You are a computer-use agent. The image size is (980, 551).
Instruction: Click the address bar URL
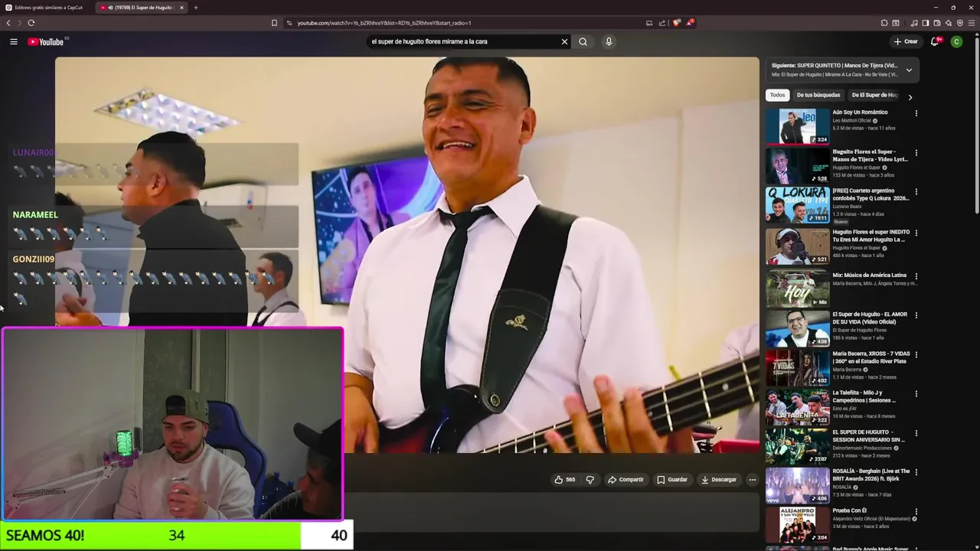[x=384, y=23]
